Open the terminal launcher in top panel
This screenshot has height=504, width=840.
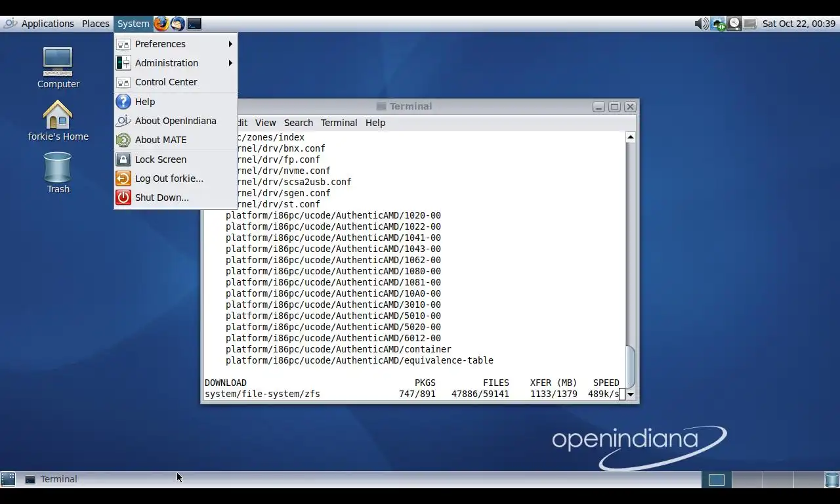point(194,24)
